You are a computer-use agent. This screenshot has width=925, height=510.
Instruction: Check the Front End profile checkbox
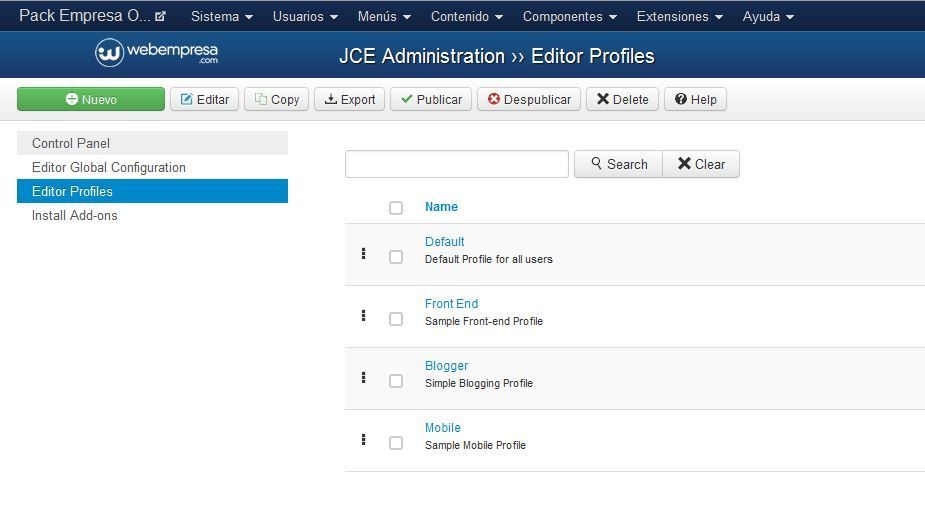tap(396, 319)
